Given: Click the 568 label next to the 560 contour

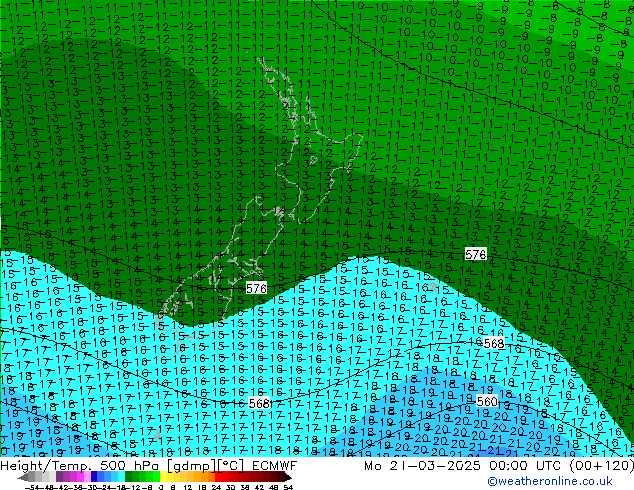Looking at the screenshot, I should pyautogui.click(x=494, y=343).
